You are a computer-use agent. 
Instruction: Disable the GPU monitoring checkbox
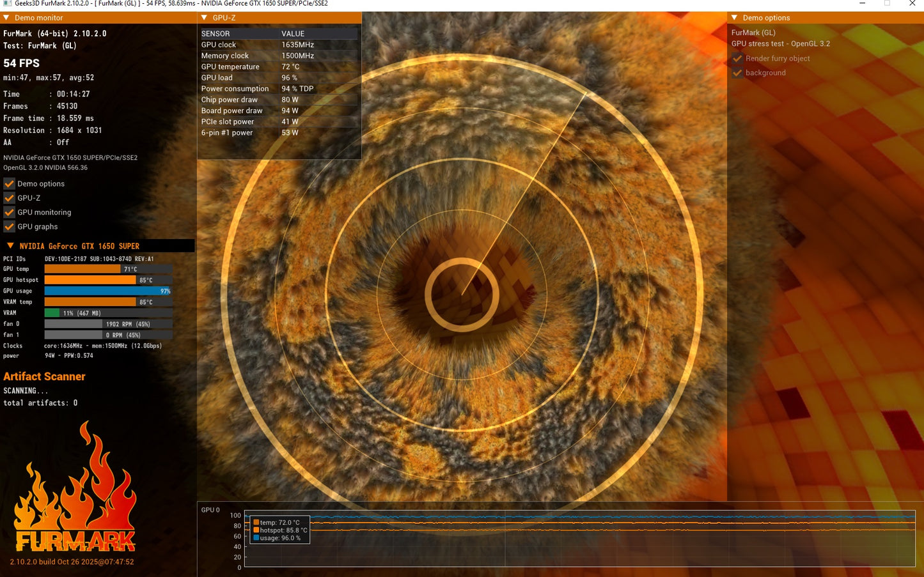point(9,212)
